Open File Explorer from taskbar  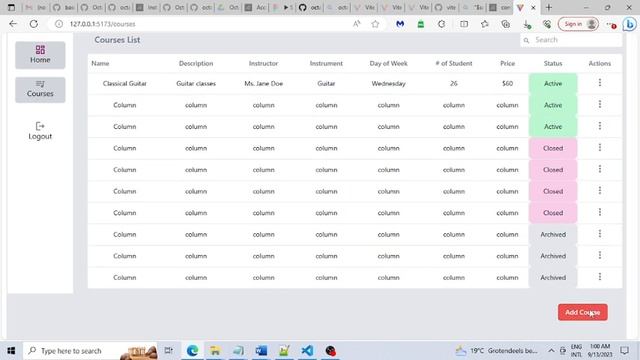215,351
